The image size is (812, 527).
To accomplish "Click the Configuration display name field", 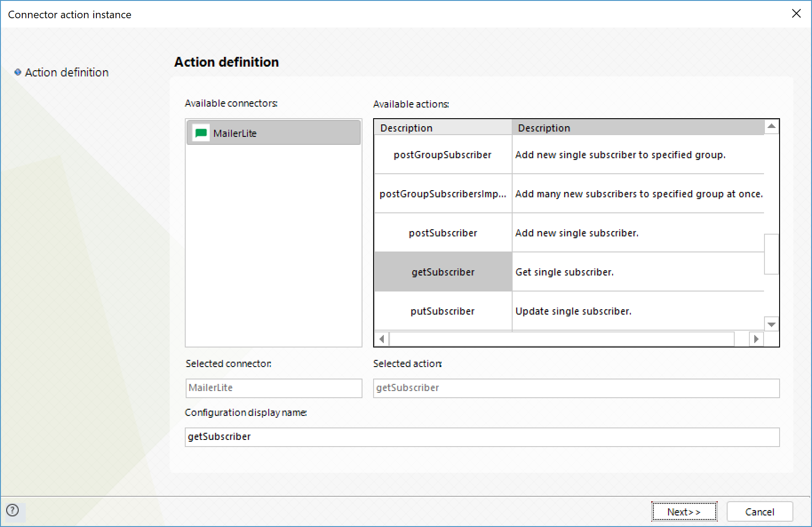I will point(482,437).
